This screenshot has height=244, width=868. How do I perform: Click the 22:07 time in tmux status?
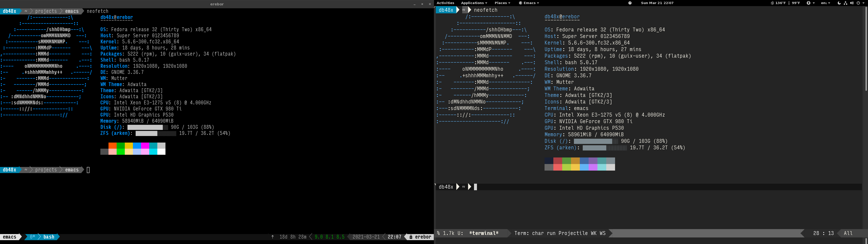point(394,237)
